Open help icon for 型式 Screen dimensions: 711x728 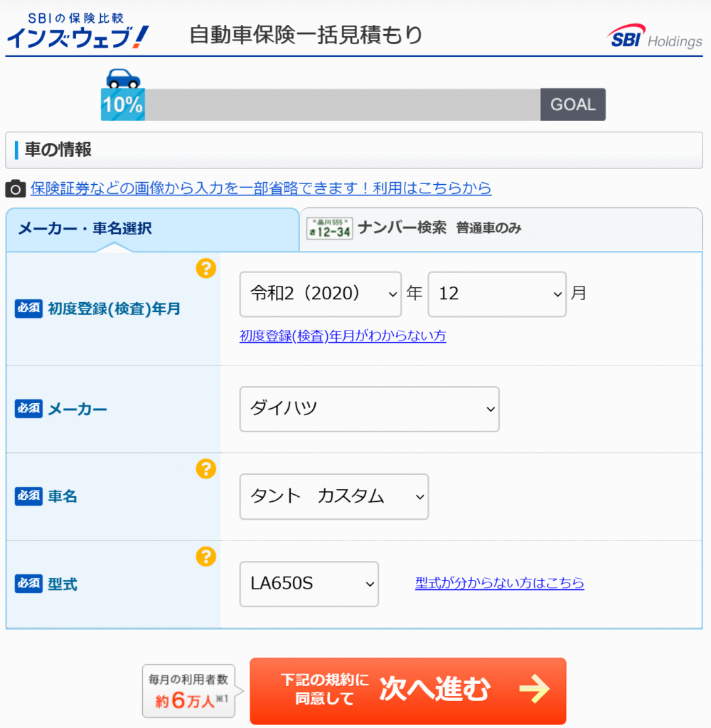tap(205, 556)
